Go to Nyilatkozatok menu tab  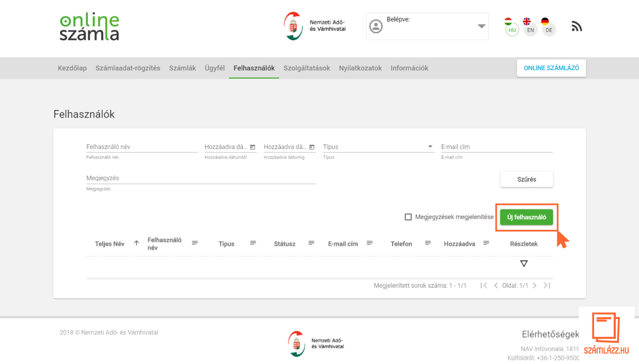[360, 68]
